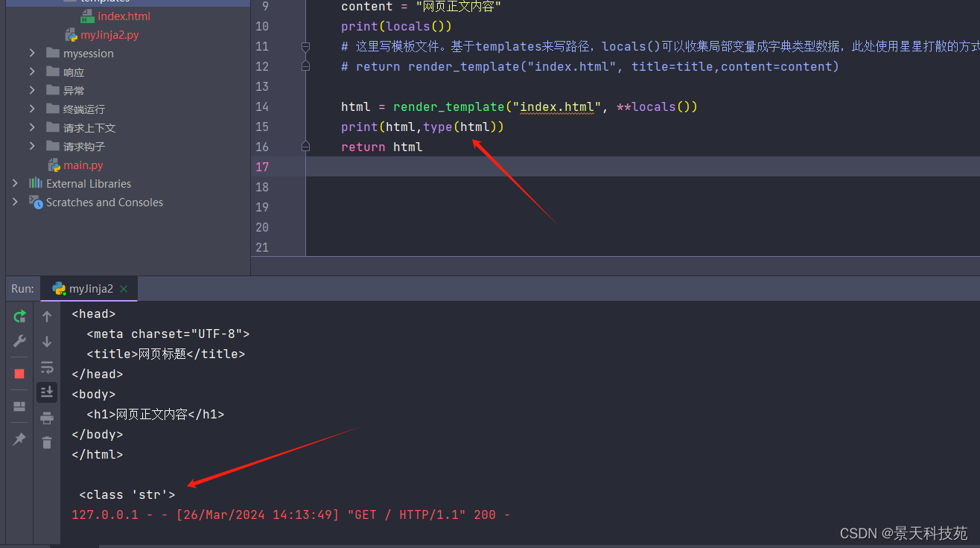The image size is (980, 548).
Task: Open run configuration wrench settings
Action: [19, 341]
